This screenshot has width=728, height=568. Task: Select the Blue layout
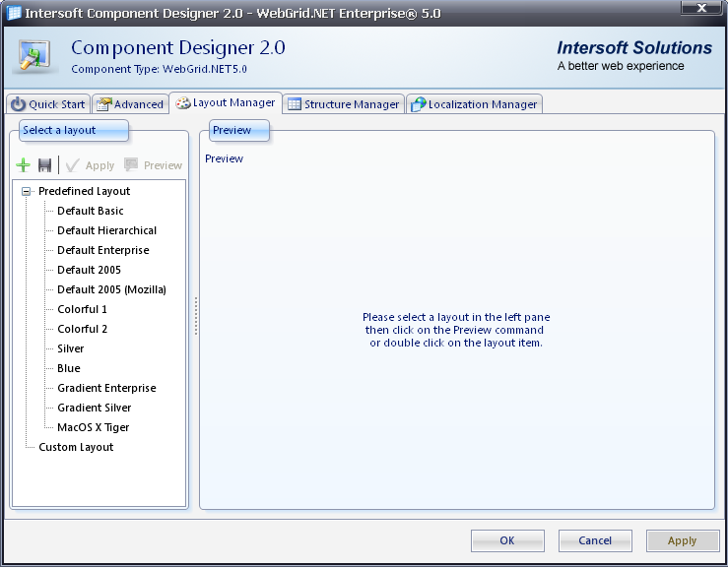pos(69,368)
